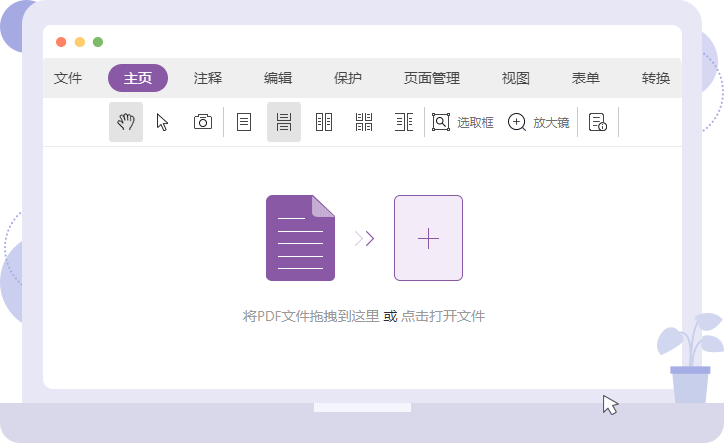
Task: Click the split page layout icon
Action: tap(404, 122)
